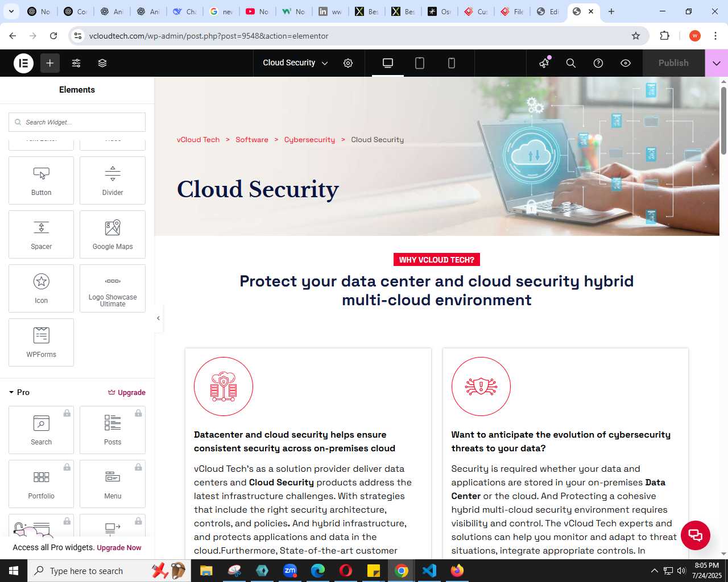Expand Publish options arrow

(717, 63)
